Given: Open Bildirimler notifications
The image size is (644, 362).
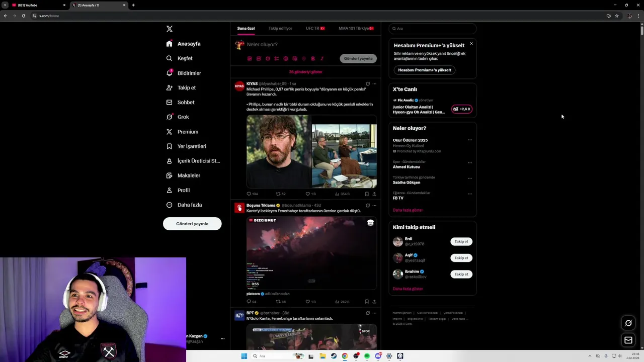Looking at the screenshot, I should coord(184,73).
